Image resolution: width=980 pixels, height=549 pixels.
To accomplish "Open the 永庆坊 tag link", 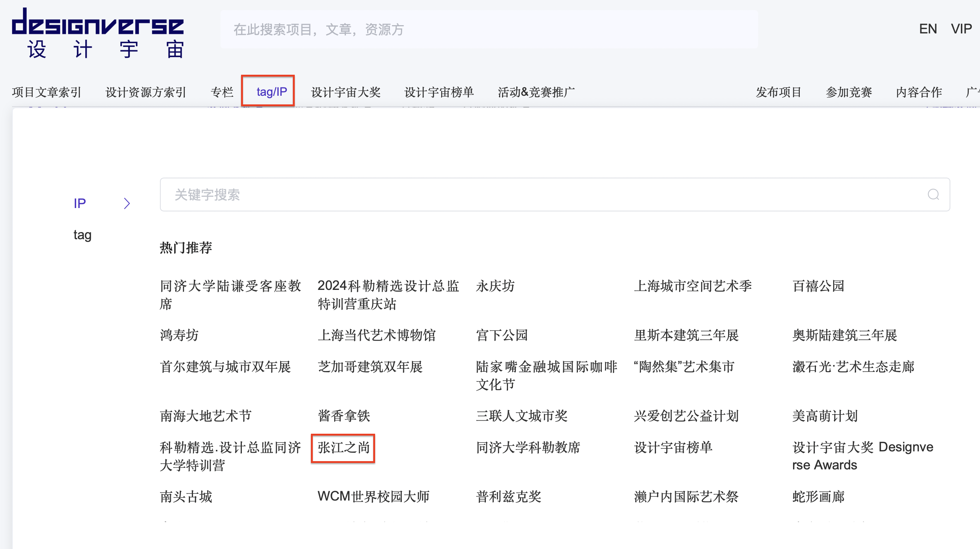I will coord(495,286).
